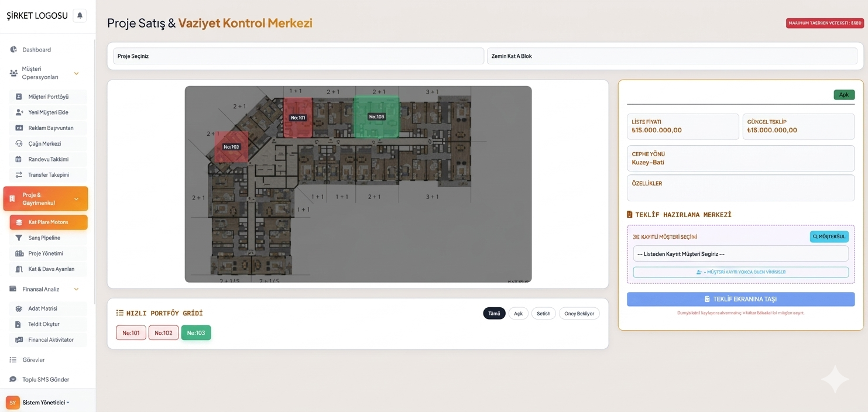Click the Reklam Başvuntan icon
868x412 pixels.
coord(19,128)
